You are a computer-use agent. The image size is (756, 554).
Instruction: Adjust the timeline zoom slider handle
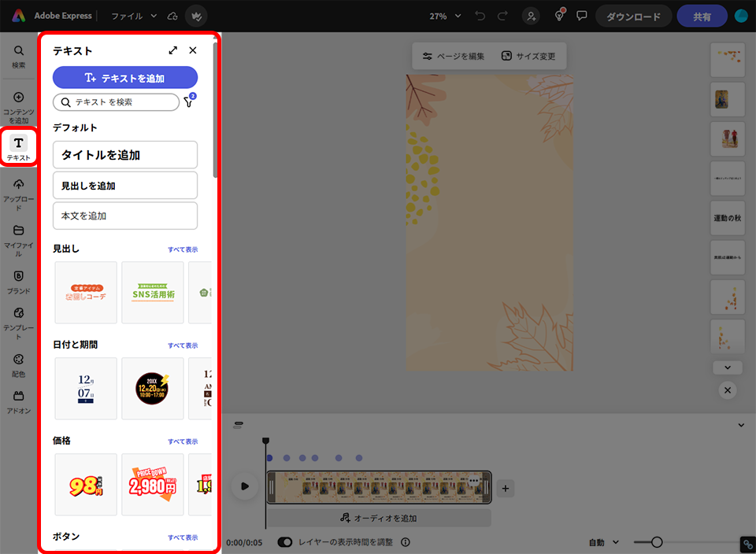click(x=657, y=542)
